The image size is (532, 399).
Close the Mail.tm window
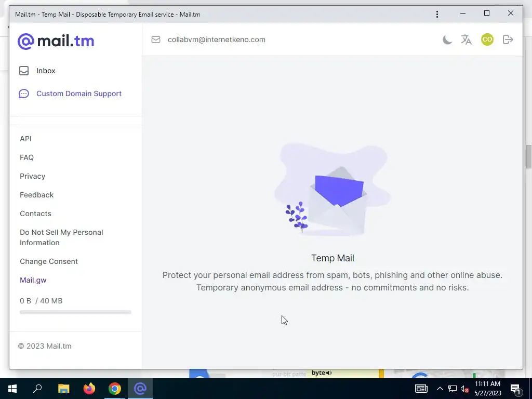point(511,14)
